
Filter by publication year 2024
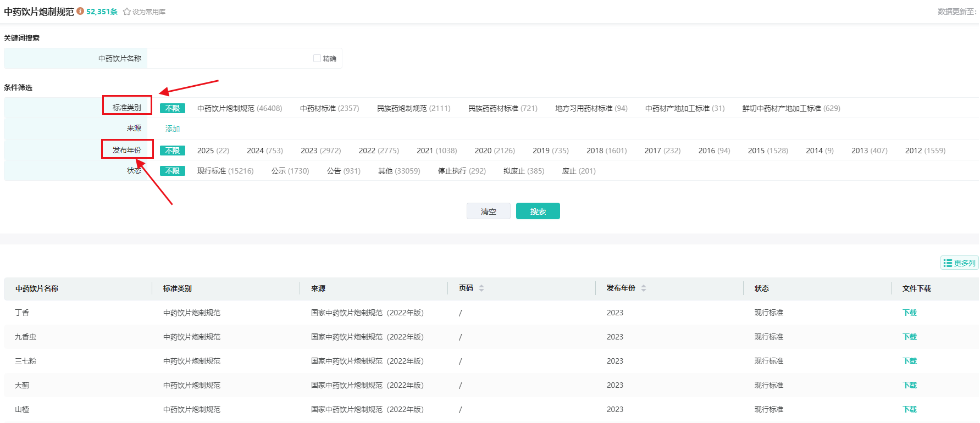(264, 151)
